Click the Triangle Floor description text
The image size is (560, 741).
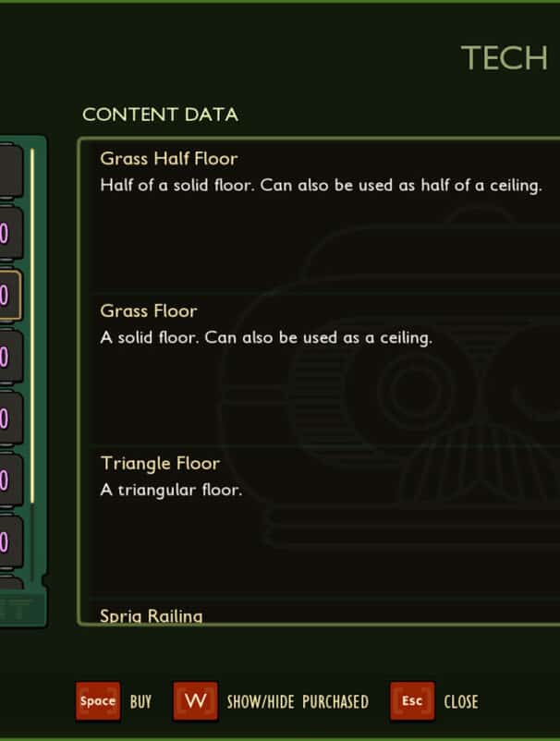(171, 491)
